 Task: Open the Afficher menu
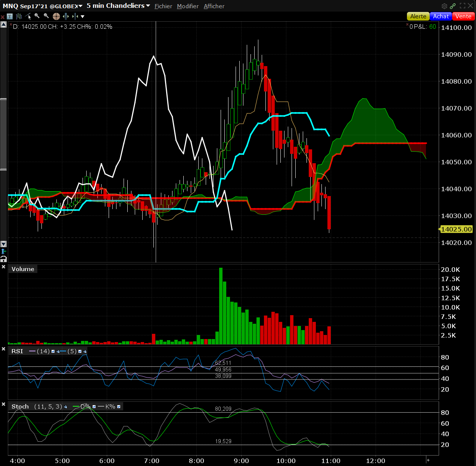[214, 6]
